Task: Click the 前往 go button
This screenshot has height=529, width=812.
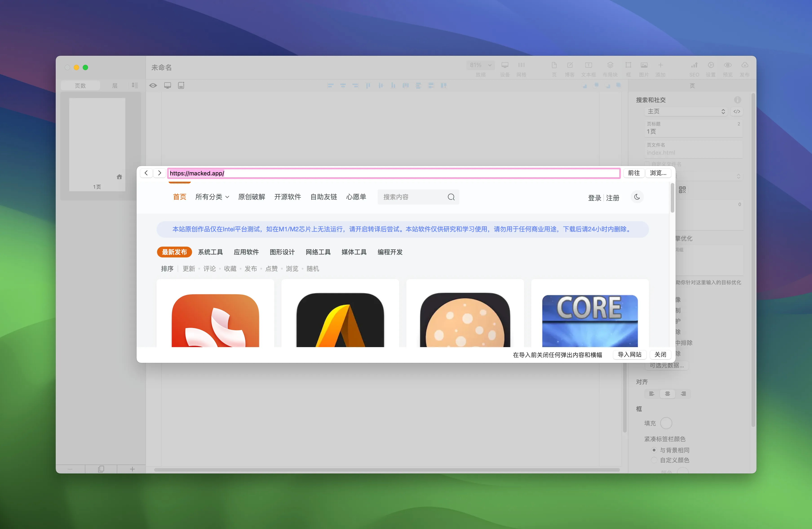Action: 634,173
